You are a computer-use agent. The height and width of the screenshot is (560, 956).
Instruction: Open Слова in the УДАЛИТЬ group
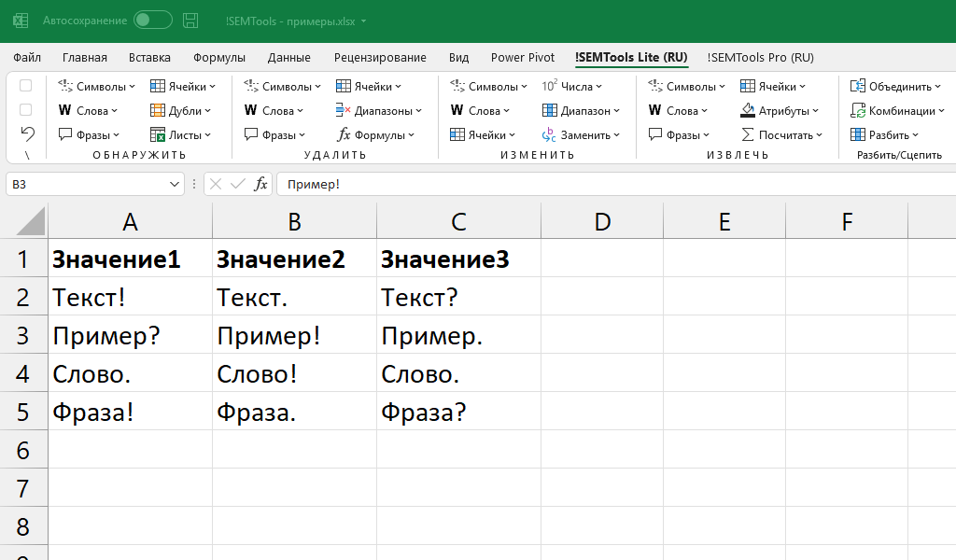tap(274, 111)
